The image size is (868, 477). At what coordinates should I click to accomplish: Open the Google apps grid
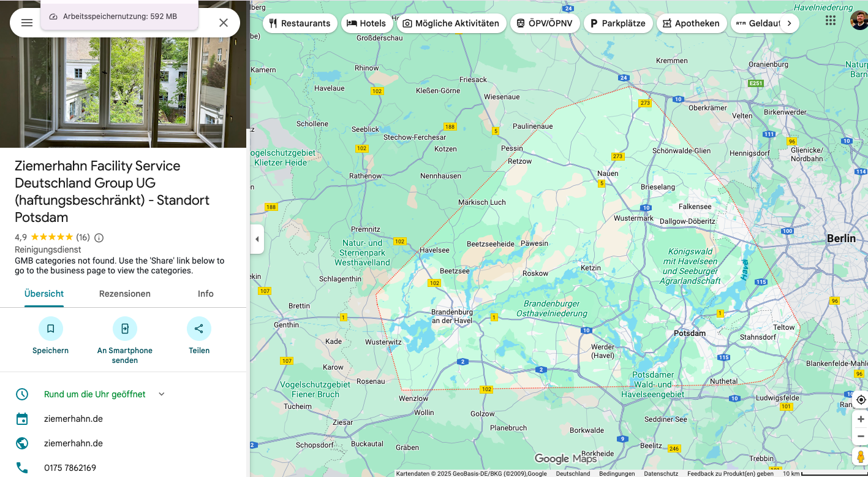(831, 20)
